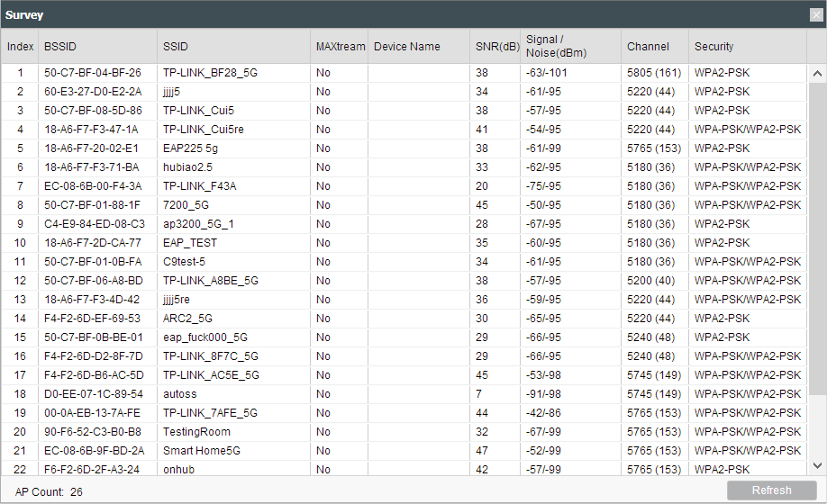Click scrollbar up arrow in survey table
Screen dimensions: 827x504
[x=817, y=73]
